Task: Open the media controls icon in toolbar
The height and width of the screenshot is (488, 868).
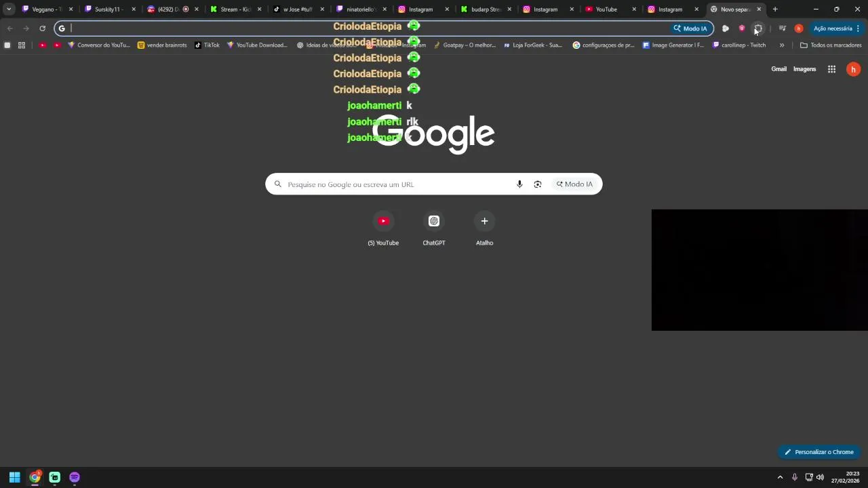Action: point(782,28)
